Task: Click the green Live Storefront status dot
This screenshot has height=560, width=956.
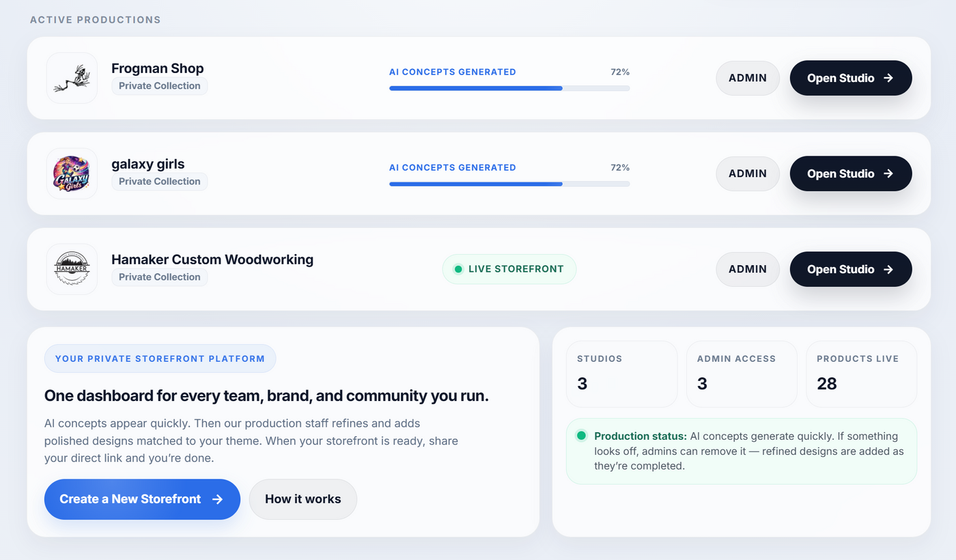Action: click(x=458, y=269)
